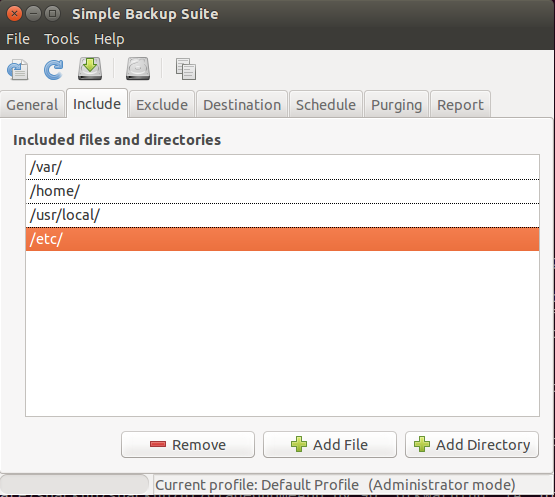Click the Add File button

330,445
